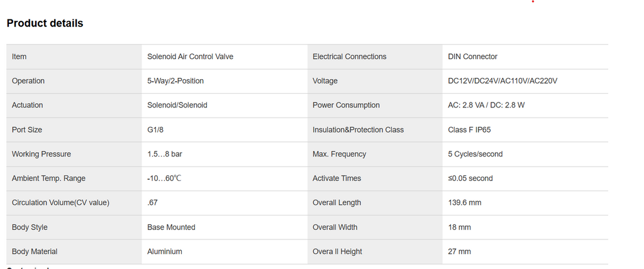Click the 1.5…8 bar working pressure value
The image size is (644, 269).
(x=165, y=154)
